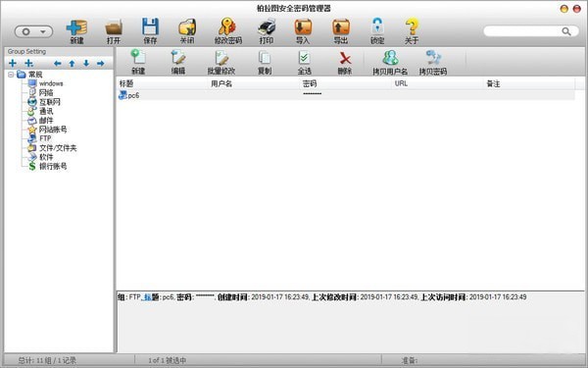The image size is (588, 368).
Task: Click the 拷贝用户名 copy username icon
Action: click(390, 58)
